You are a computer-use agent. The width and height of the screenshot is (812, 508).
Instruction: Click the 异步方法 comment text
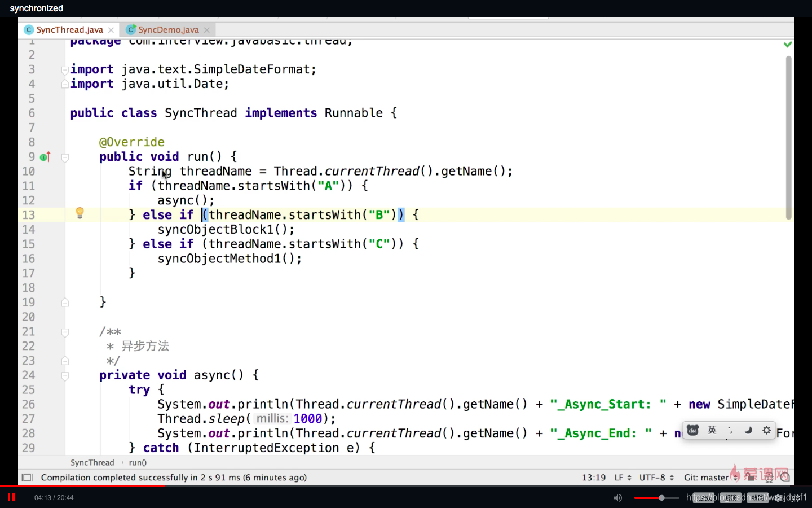click(x=145, y=346)
